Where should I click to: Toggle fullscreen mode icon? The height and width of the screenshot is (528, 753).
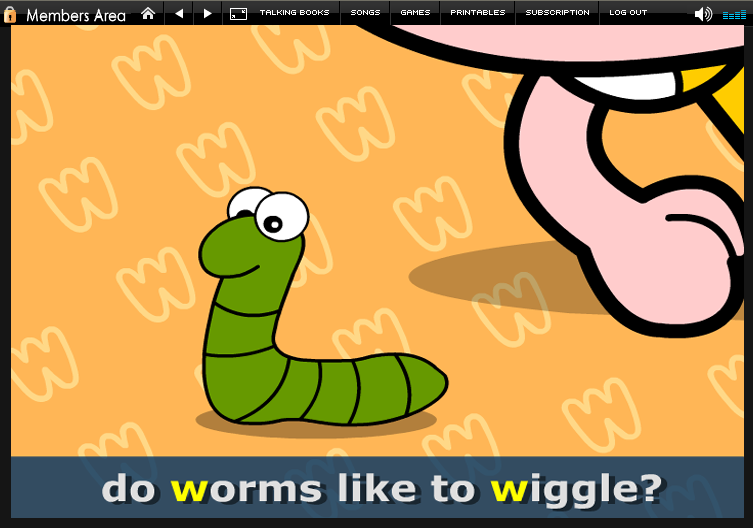[x=238, y=14]
